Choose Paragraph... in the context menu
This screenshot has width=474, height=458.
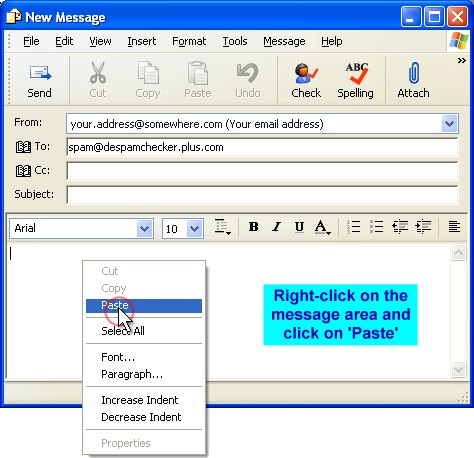pos(144,374)
